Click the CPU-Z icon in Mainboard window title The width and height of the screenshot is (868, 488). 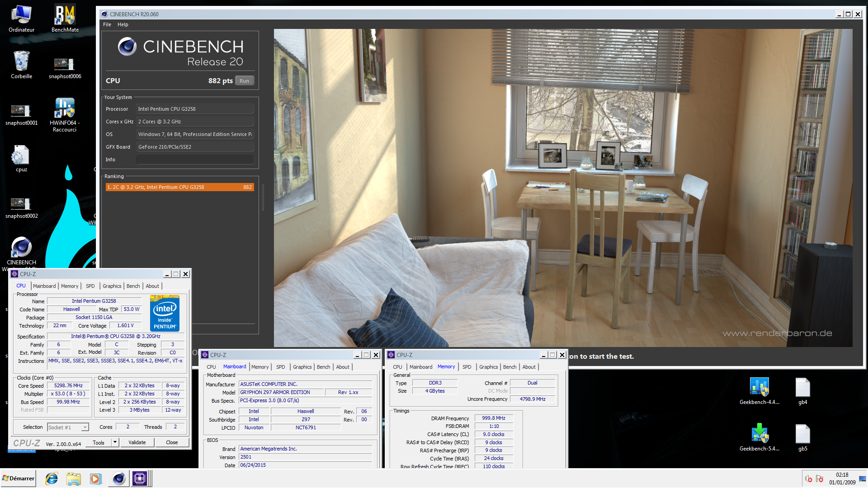point(205,355)
